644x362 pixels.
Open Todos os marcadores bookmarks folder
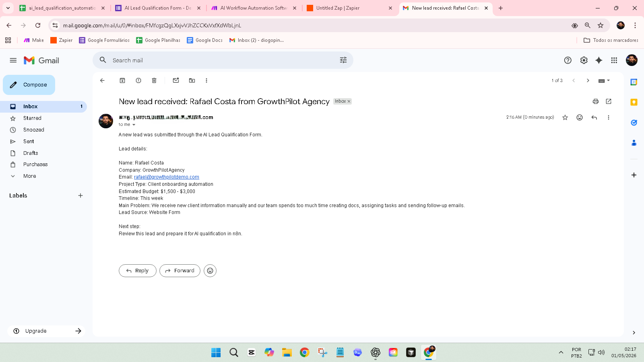611,40
